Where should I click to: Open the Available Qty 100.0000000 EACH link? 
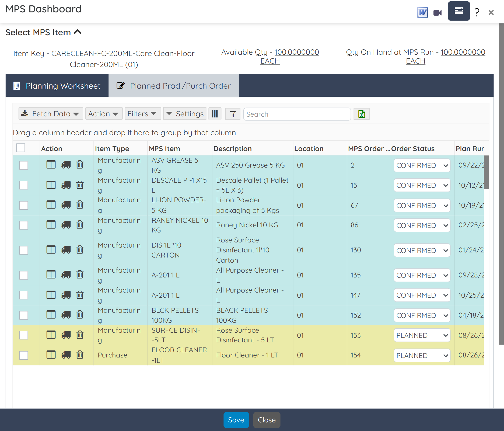pos(296,52)
